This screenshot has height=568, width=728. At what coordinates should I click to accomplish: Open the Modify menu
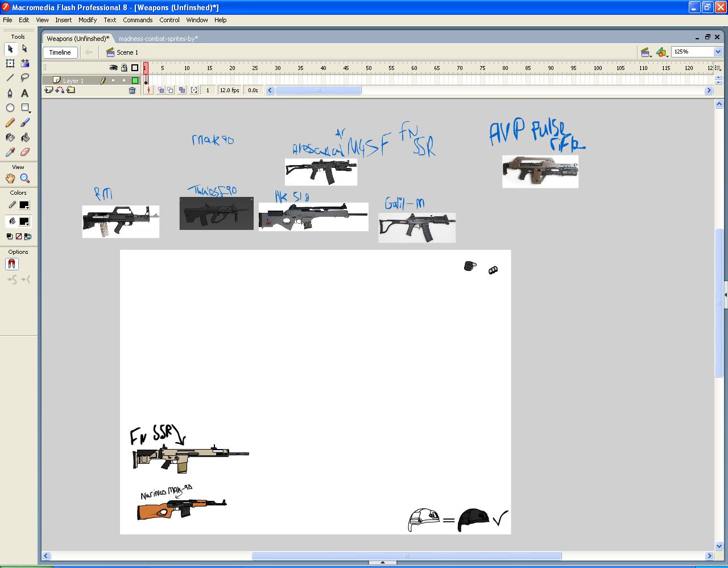[88, 20]
